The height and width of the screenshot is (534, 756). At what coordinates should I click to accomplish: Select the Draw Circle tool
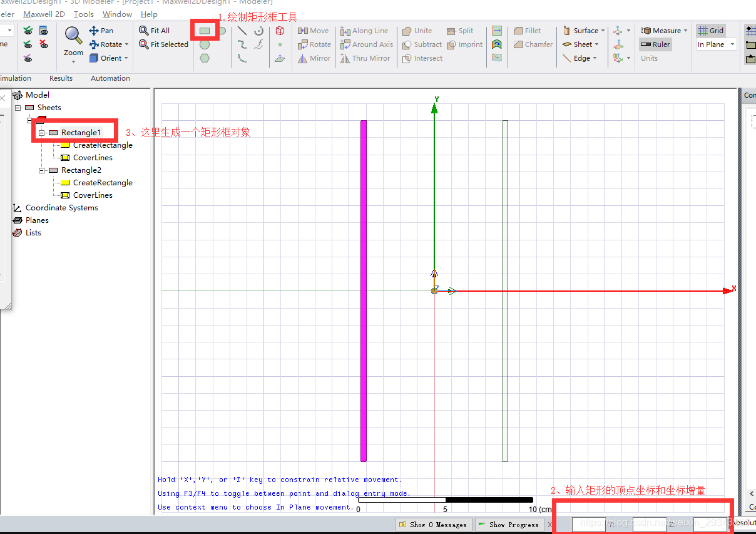pos(205,44)
